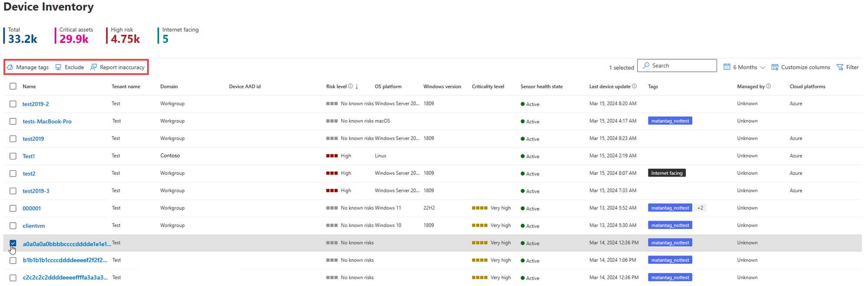Select the checkbox for clientvm
The width and height of the screenshot is (868, 286).
click(13, 226)
